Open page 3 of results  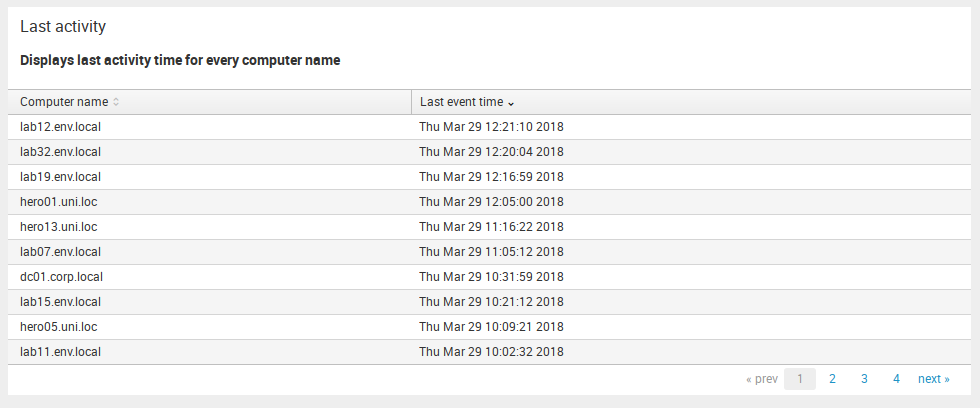(864, 379)
